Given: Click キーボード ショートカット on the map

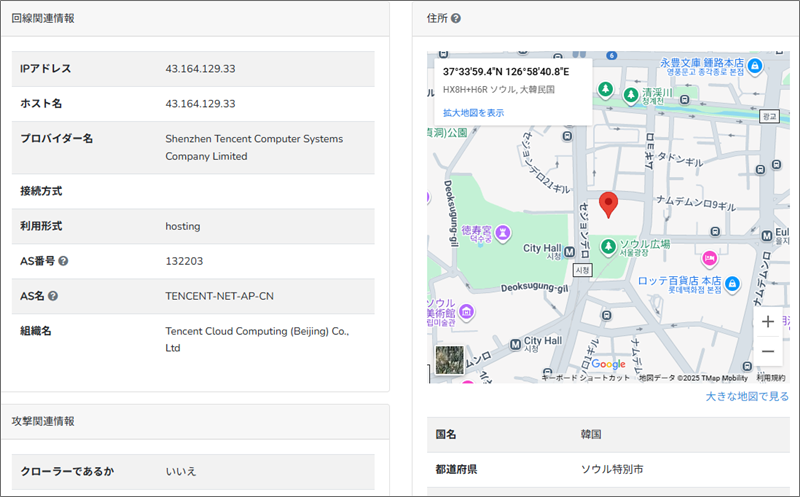Looking at the screenshot, I should click(x=586, y=378).
